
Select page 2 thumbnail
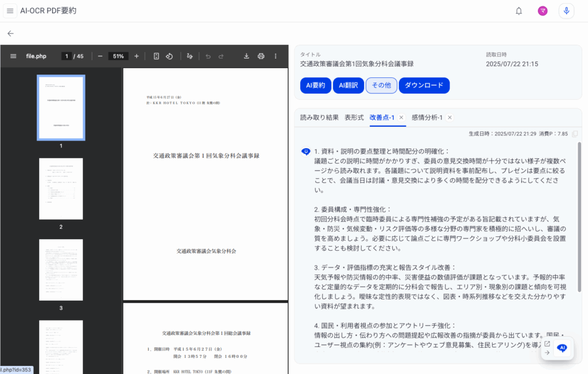(61, 189)
